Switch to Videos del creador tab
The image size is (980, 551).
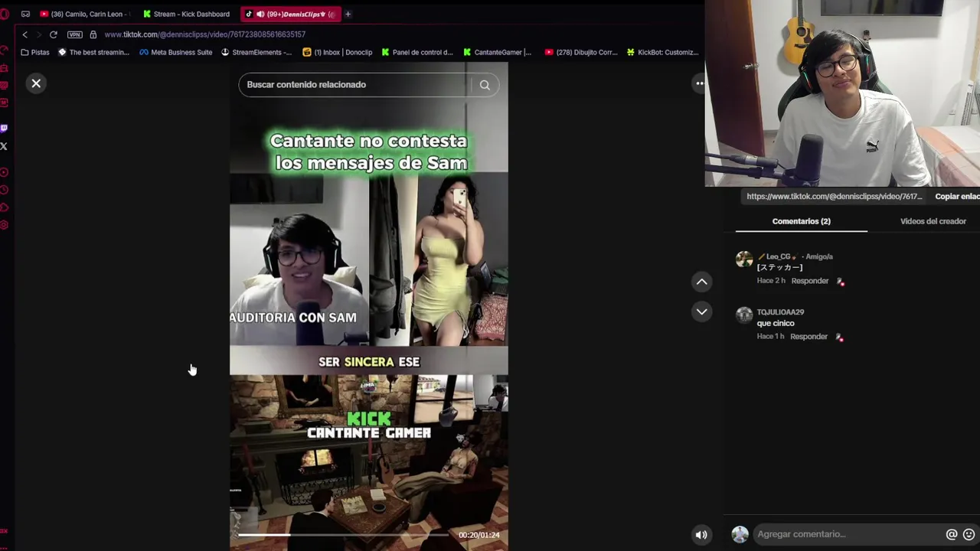[x=933, y=221]
